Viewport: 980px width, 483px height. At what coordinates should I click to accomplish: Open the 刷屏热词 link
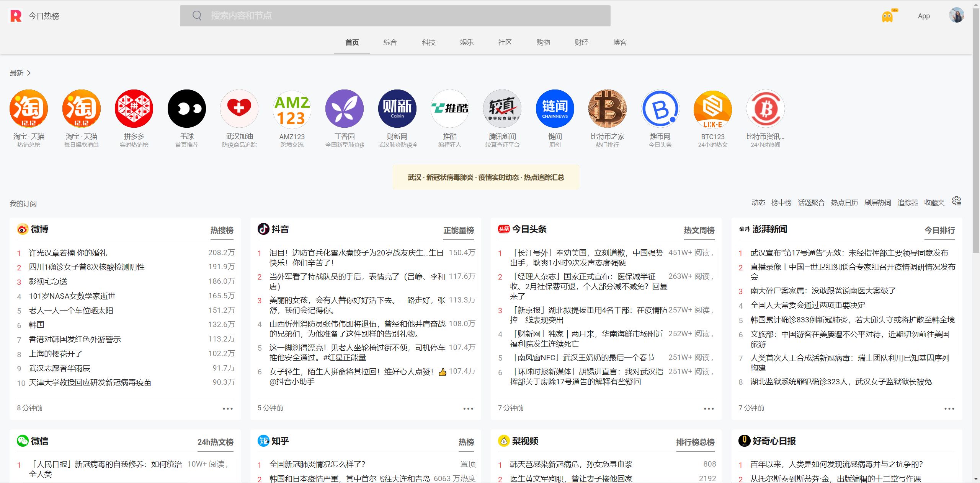[x=878, y=203]
